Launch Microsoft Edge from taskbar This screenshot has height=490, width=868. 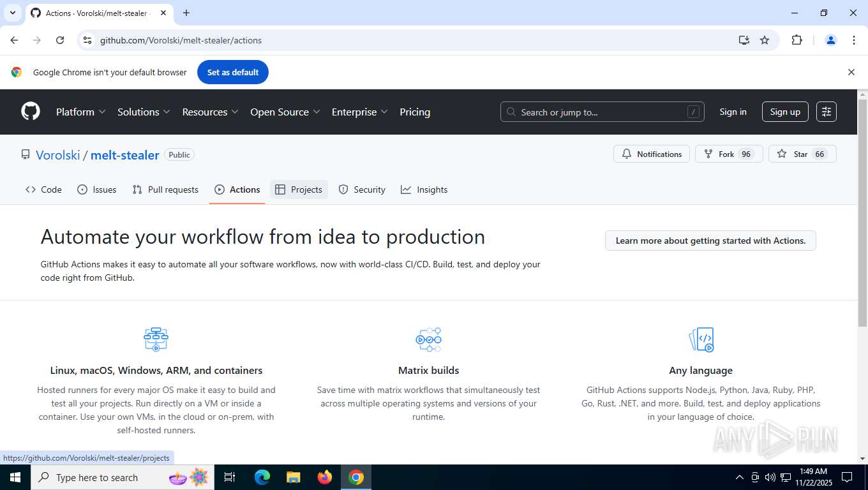(262, 477)
